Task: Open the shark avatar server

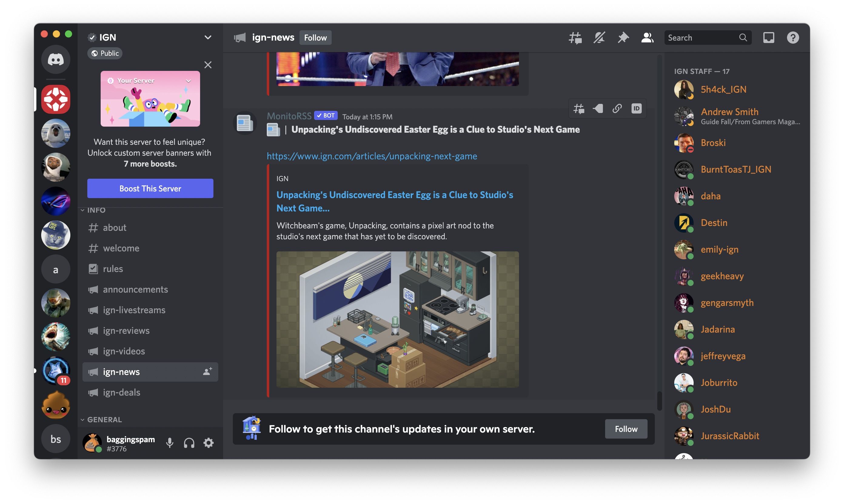Action: click(x=56, y=337)
